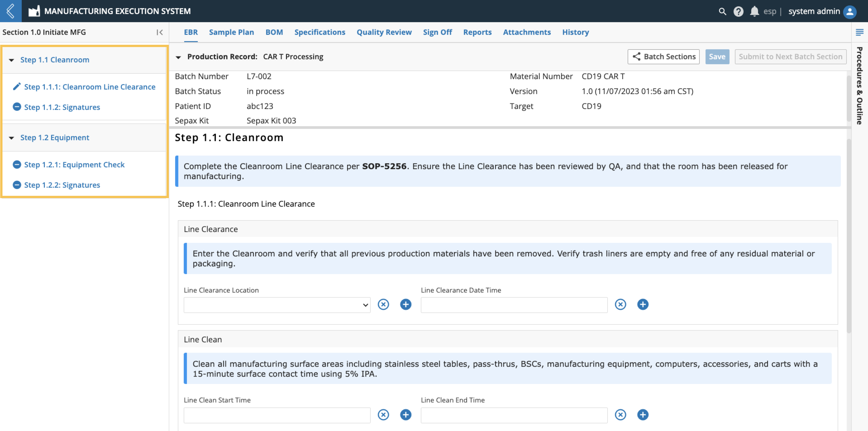Viewport: 868px width, 431px height.
Task: Click the Line Clearance section header
Action: [x=508, y=229]
